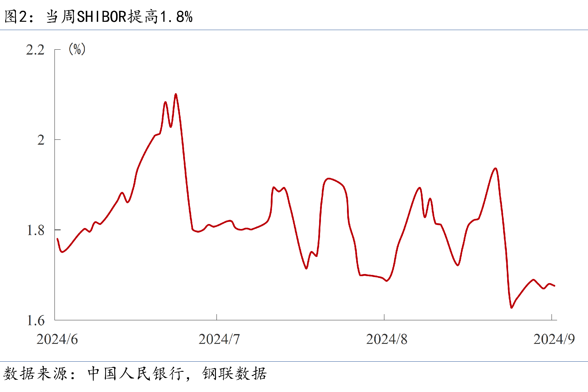Viewport: 588px width, 392px height.
Task: Click the highest peak of the red line
Action: (175, 94)
